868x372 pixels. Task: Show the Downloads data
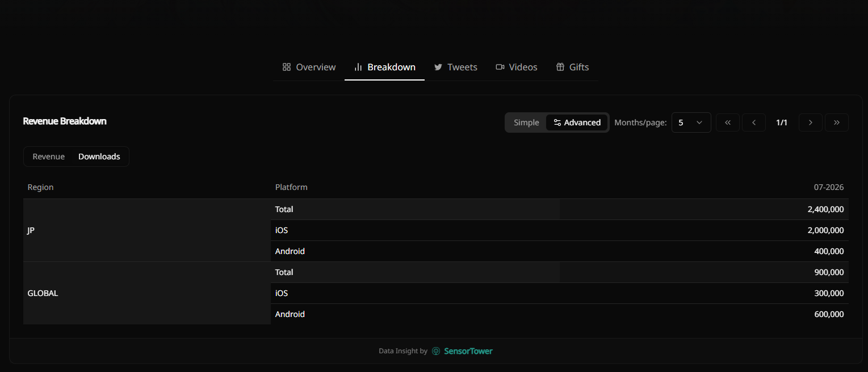point(99,157)
